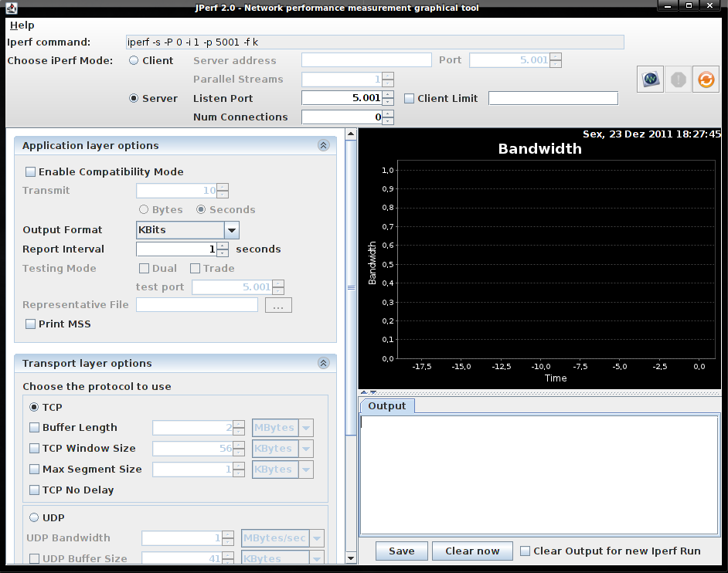Enable the UDP Buffer Size checkbox
The height and width of the screenshot is (573, 728).
[x=34, y=558]
